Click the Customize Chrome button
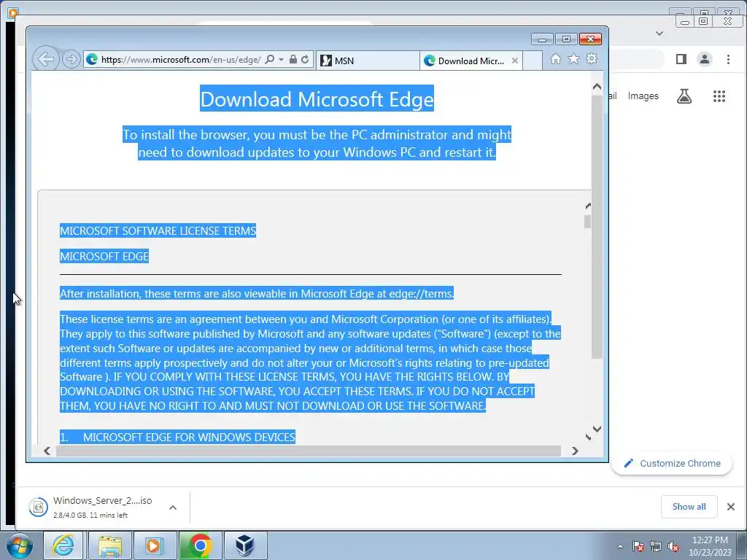 (x=672, y=463)
